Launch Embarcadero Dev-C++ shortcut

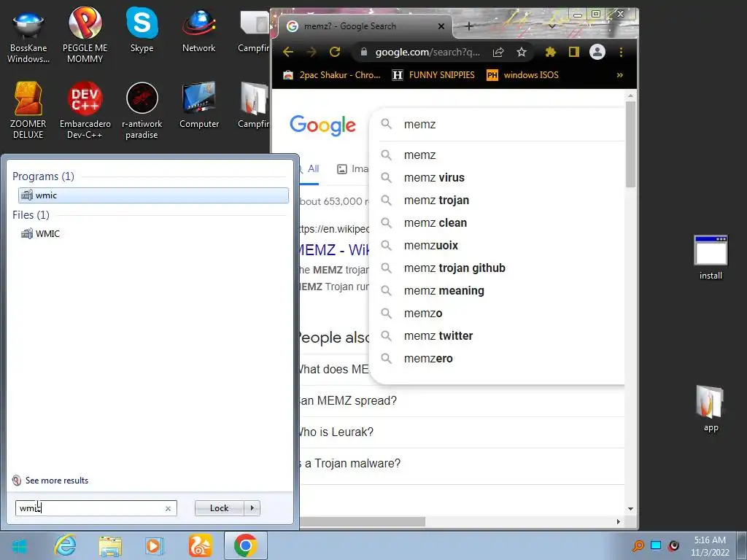[x=85, y=111]
